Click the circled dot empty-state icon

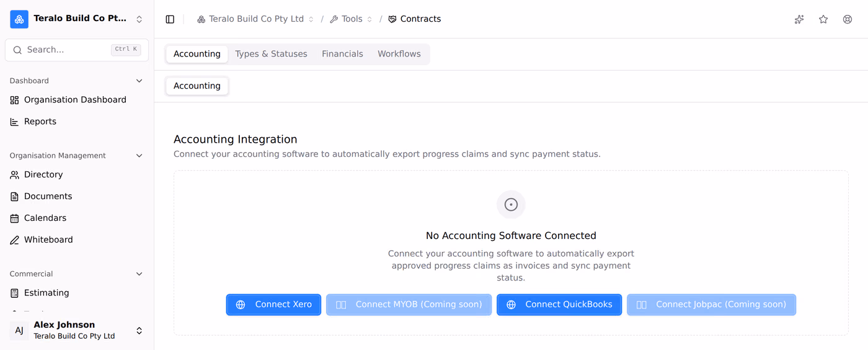pyautogui.click(x=511, y=205)
